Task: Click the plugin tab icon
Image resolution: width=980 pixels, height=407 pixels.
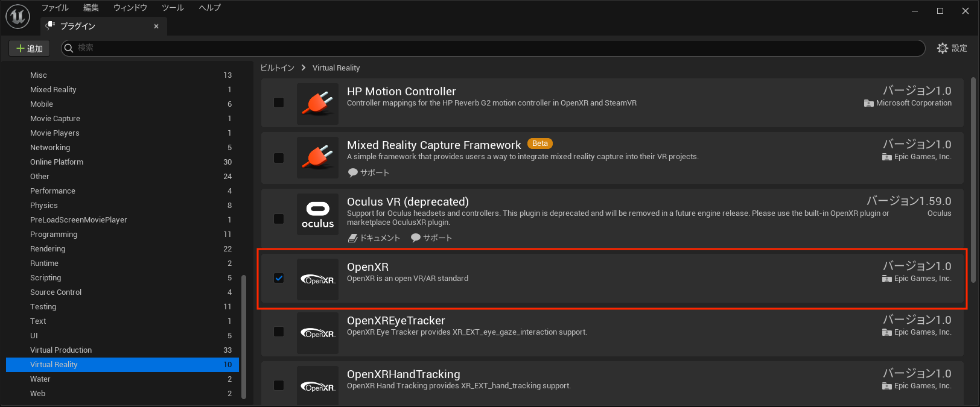Action: click(x=50, y=25)
